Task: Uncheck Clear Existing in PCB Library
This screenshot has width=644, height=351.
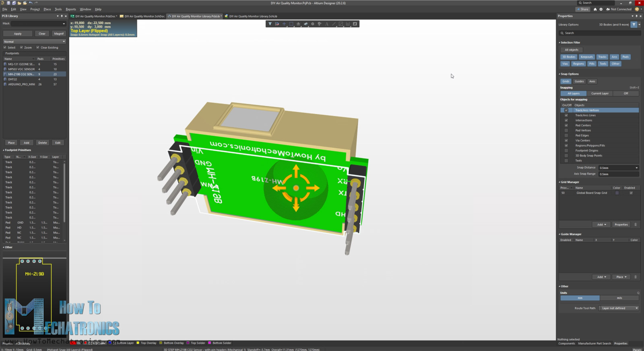Action: (x=38, y=48)
